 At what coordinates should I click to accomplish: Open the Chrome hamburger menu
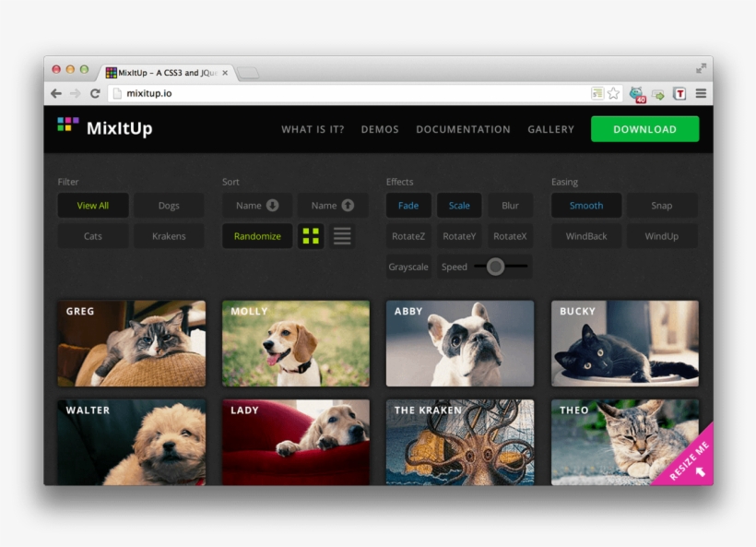click(702, 93)
